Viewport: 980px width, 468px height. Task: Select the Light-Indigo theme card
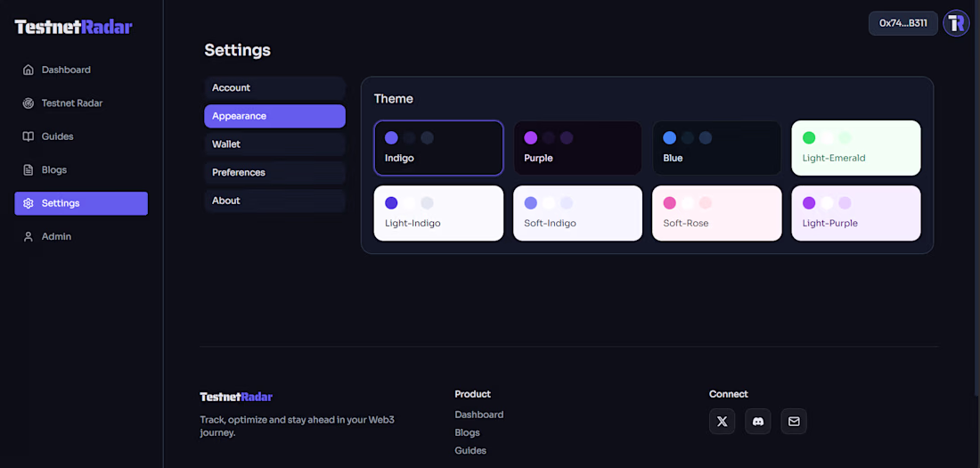pyautogui.click(x=438, y=213)
